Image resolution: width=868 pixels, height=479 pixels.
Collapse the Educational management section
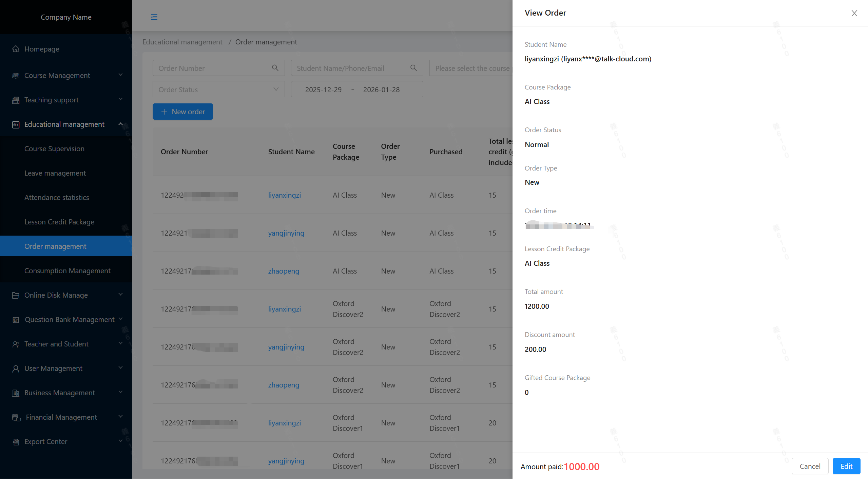[120, 124]
